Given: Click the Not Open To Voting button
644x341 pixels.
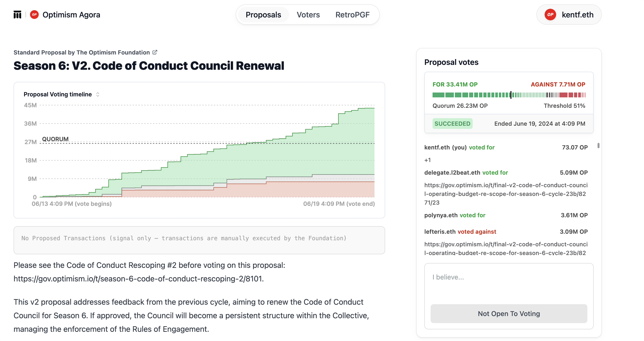Looking at the screenshot, I should tap(509, 313).
